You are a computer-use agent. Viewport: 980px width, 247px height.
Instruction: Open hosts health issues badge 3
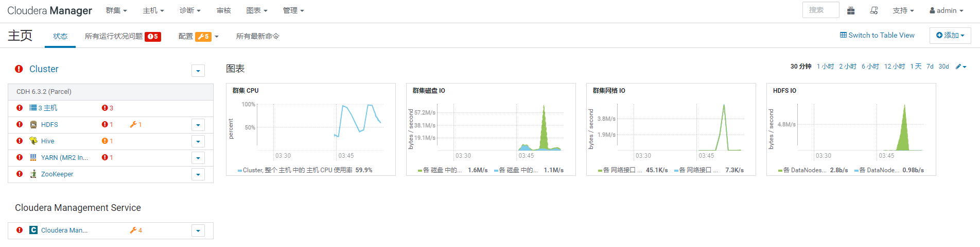pyautogui.click(x=108, y=108)
